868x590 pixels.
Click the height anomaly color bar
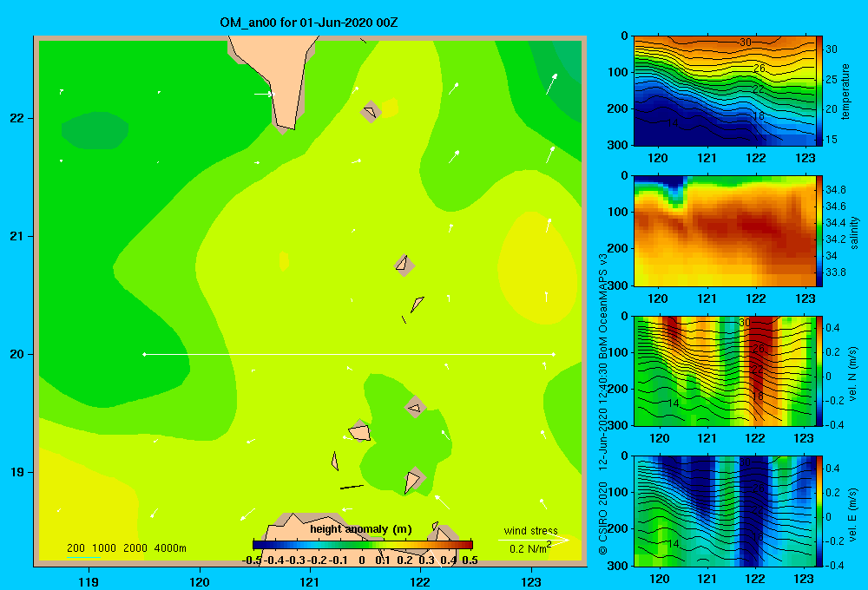coord(363,545)
